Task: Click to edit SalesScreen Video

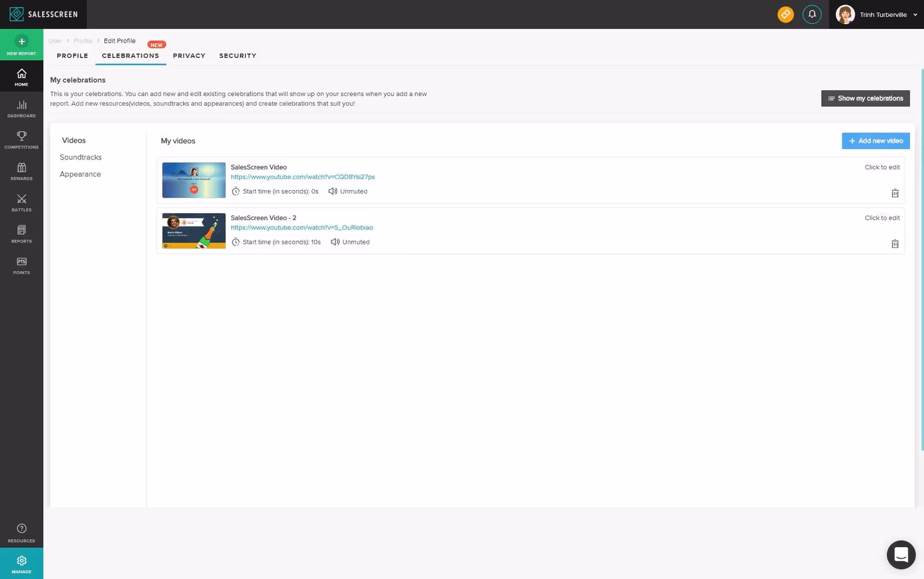Action: coord(882,167)
